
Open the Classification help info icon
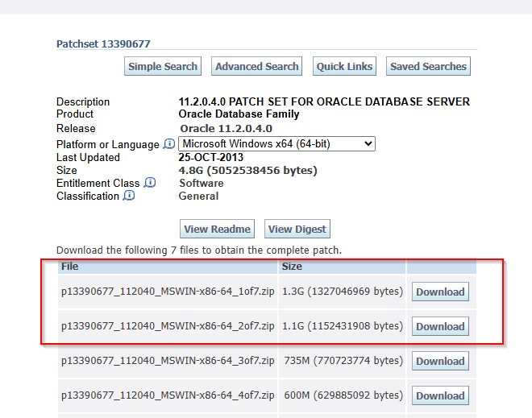pos(129,196)
